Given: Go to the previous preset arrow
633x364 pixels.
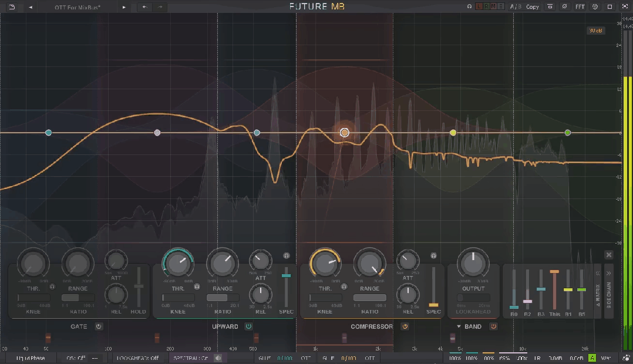Looking at the screenshot, I should [x=31, y=7].
